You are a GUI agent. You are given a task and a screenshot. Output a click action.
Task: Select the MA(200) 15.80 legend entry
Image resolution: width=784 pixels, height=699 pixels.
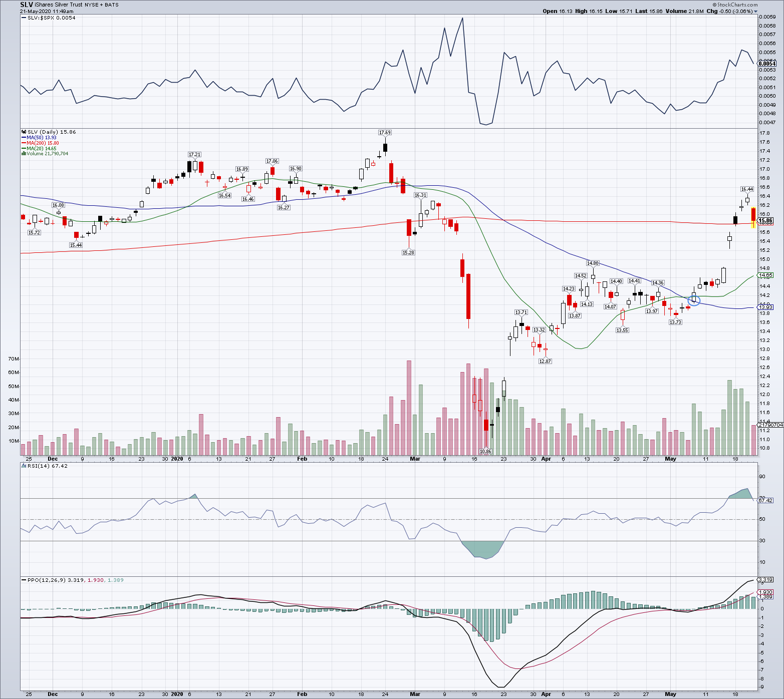coord(43,143)
